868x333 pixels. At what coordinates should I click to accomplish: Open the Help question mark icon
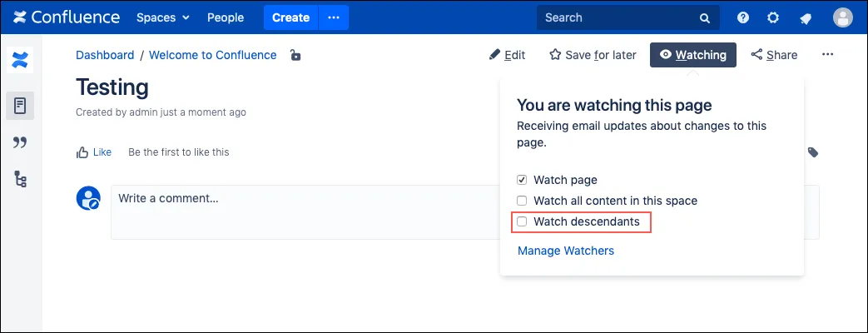point(743,17)
